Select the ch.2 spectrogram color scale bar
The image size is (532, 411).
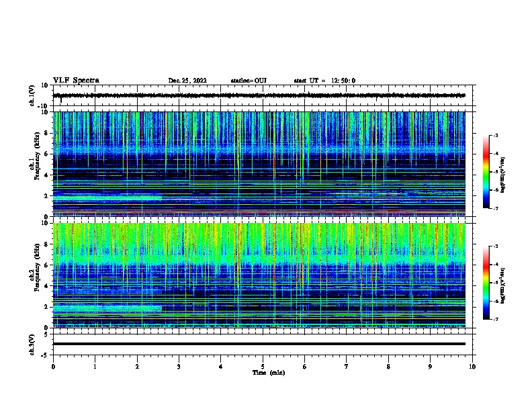486,283
